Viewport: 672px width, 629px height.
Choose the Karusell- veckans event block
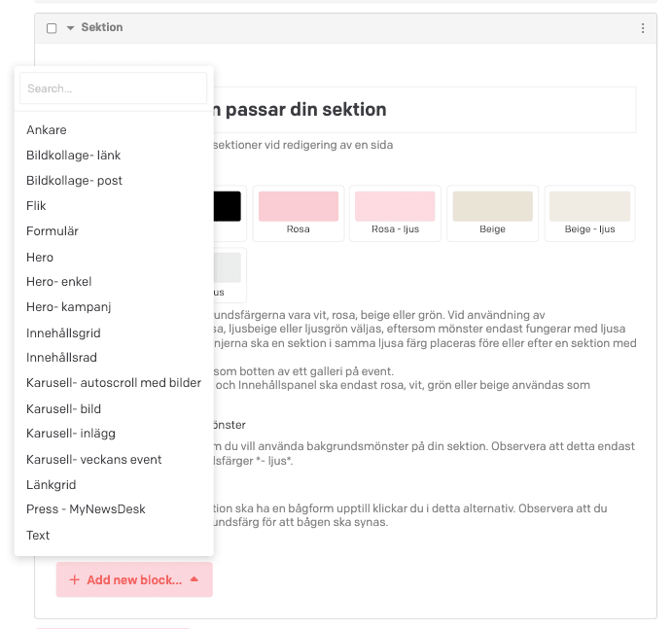tap(94, 459)
